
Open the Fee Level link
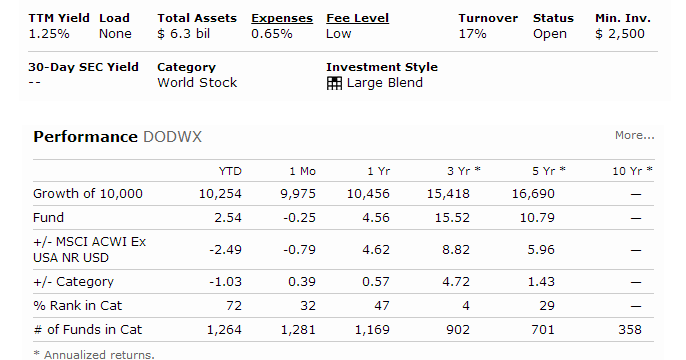(x=357, y=18)
